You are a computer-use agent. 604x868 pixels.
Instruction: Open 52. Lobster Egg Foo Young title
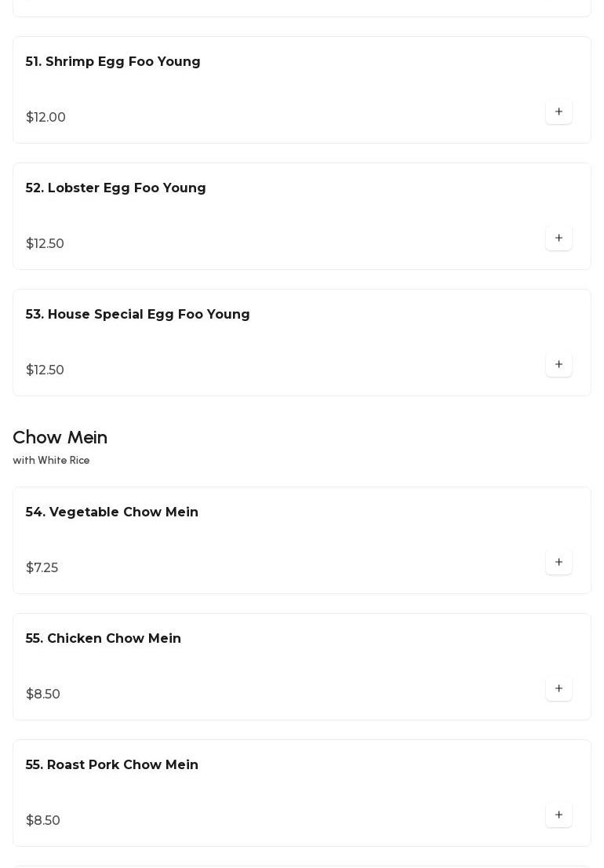115,188
